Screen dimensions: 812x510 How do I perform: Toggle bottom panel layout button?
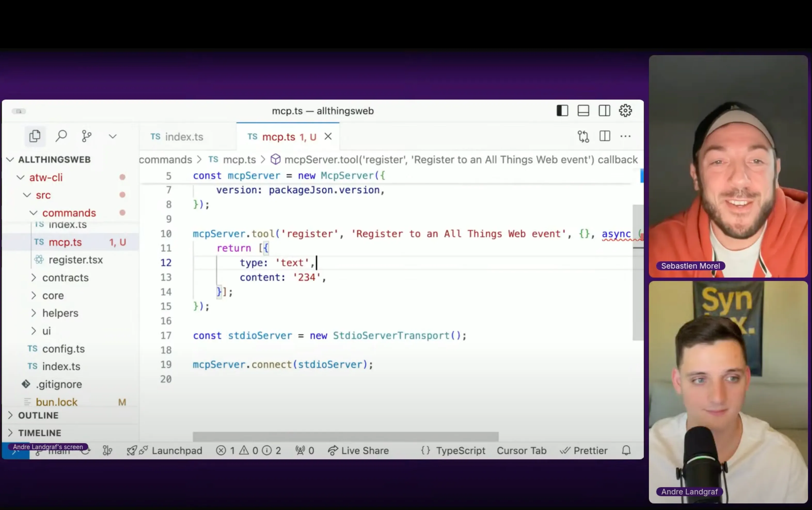(x=583, y=111)
